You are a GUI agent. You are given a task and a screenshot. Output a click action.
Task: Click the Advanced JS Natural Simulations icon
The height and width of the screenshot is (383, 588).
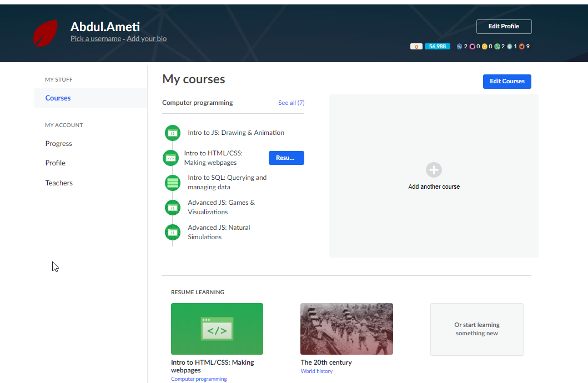pos(173,233)
